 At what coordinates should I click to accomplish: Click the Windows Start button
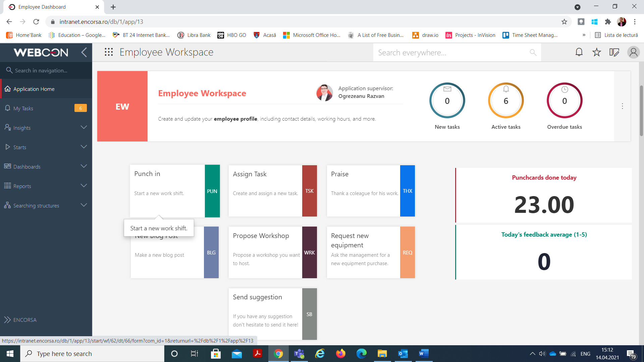point(10,354)
